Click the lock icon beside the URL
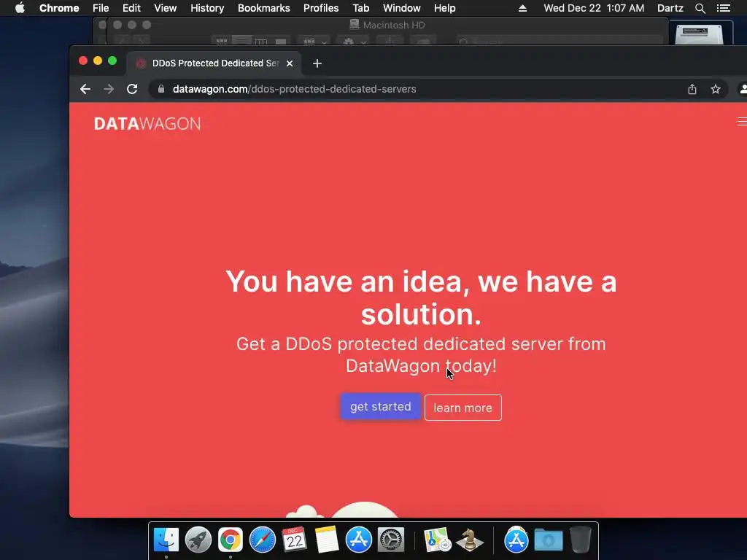Viewport: 747px width, 560px height. pyautogui.click(x=161, y=89)
